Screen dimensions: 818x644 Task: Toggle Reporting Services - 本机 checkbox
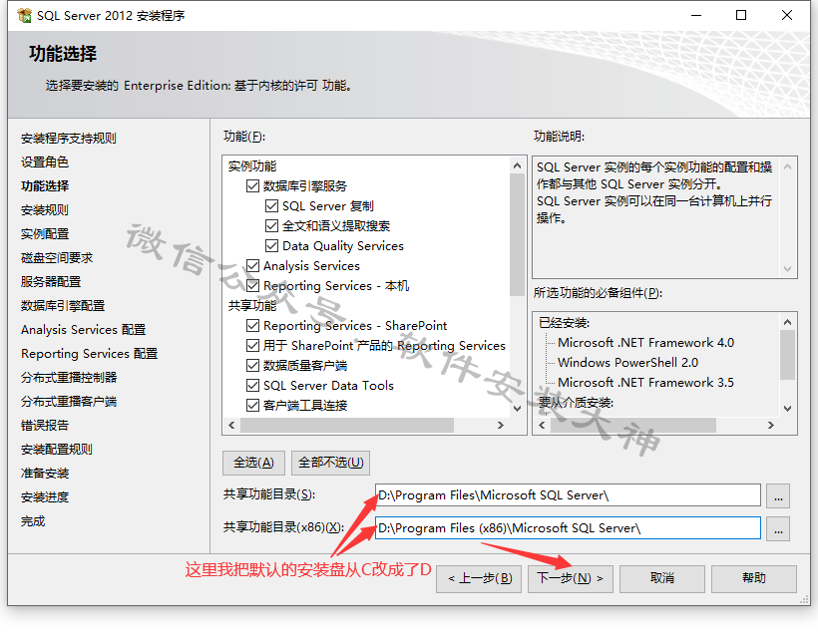[x=252, y=286]
